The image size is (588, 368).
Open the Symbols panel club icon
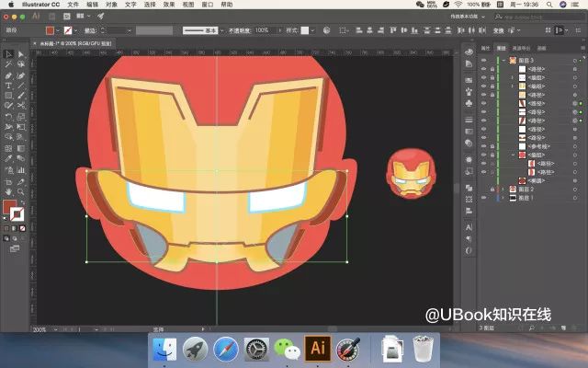click(469, 103)
